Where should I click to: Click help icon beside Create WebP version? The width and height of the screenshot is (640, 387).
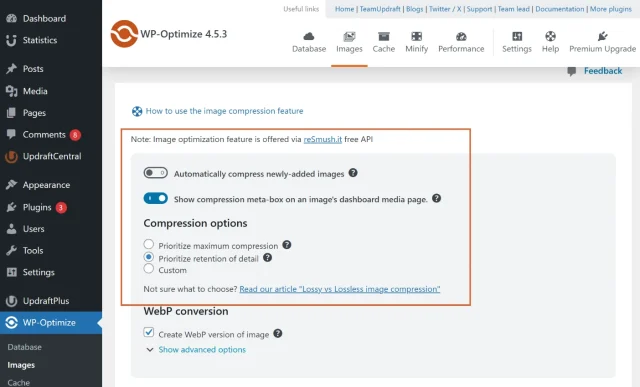[x=278, y=334]
